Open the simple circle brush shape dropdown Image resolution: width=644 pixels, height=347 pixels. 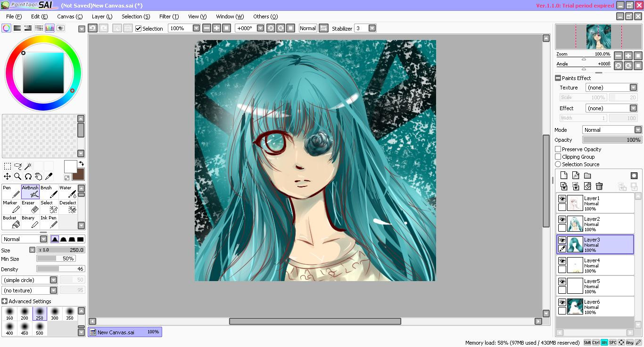coord(53,280)
